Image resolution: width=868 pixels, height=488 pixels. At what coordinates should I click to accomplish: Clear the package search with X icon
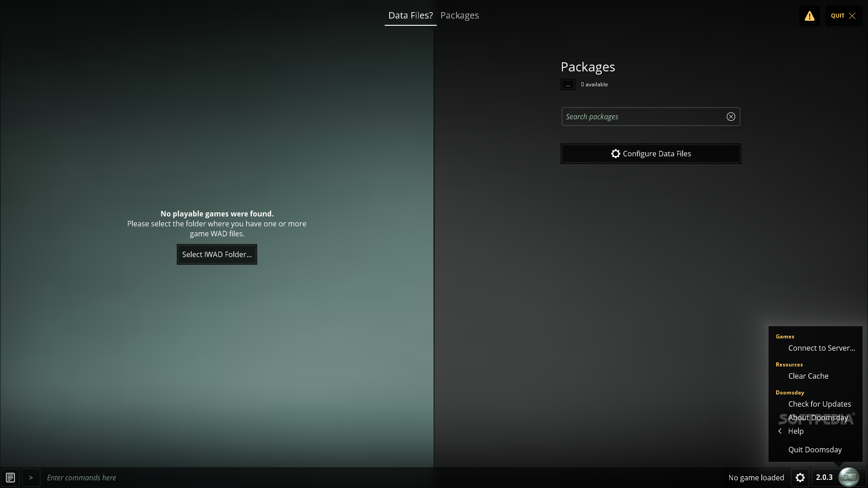tap(731, 117)
